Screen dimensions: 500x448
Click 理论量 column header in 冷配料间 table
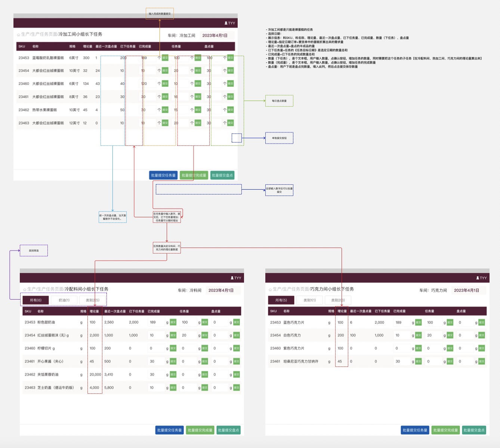coord(94,311)
